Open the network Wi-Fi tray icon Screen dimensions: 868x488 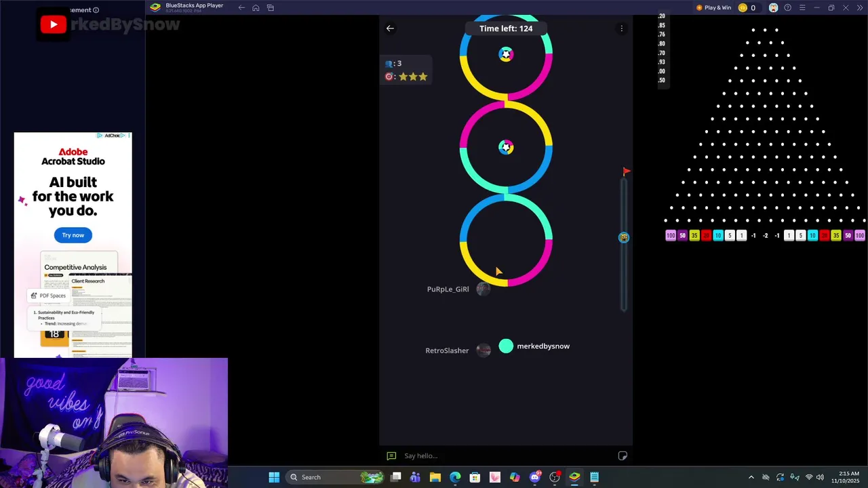808,477
